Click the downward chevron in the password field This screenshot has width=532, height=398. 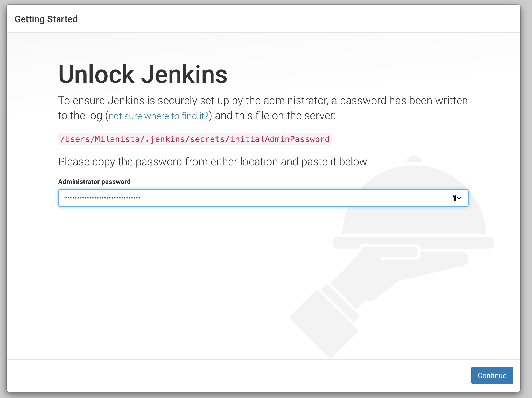pos(459,198)
